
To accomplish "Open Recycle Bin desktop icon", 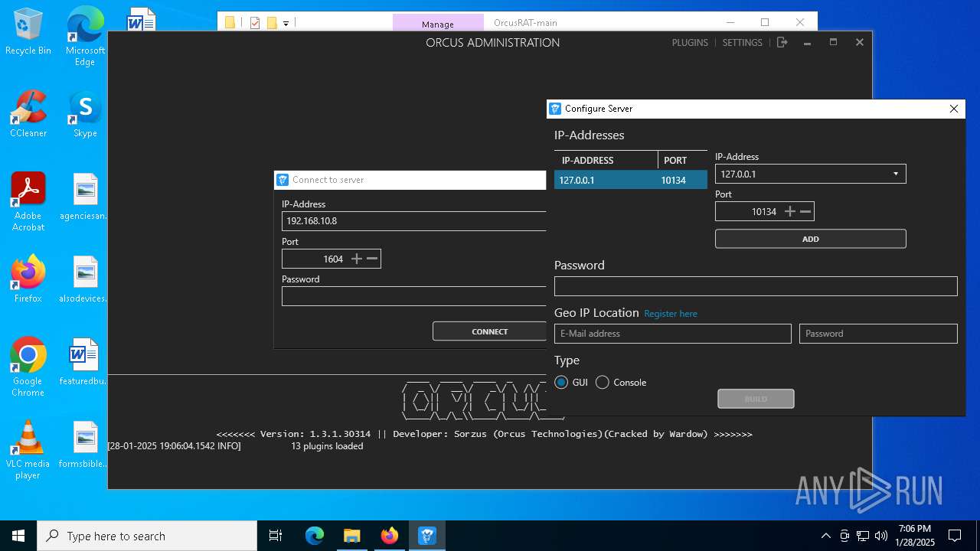I will coord(28,32).
